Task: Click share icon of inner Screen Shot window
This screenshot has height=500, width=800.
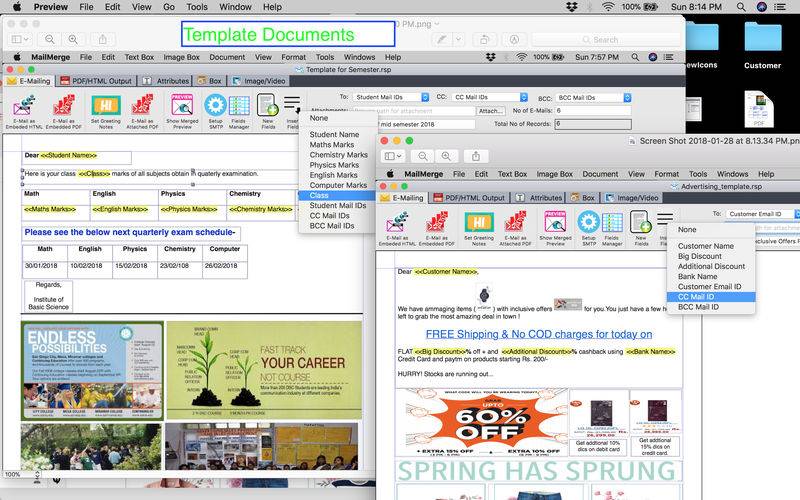Action: (x=476, y=156)
